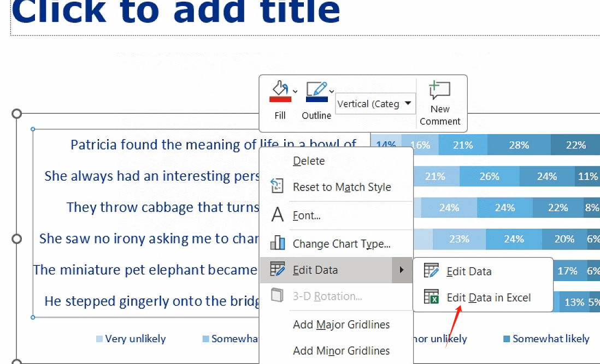Viewport: 600px width, 364px height.
Task: Click the Edit Data submenu table icon
Action: (x=431, y=271)
